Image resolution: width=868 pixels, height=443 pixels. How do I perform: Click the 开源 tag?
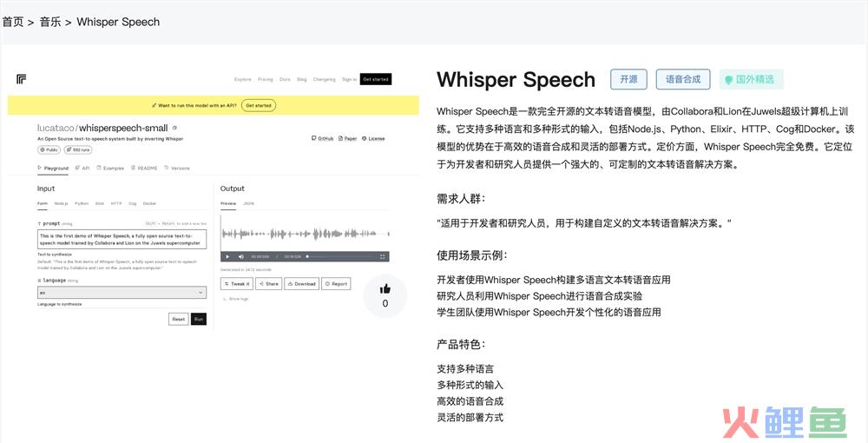[628, 79]
